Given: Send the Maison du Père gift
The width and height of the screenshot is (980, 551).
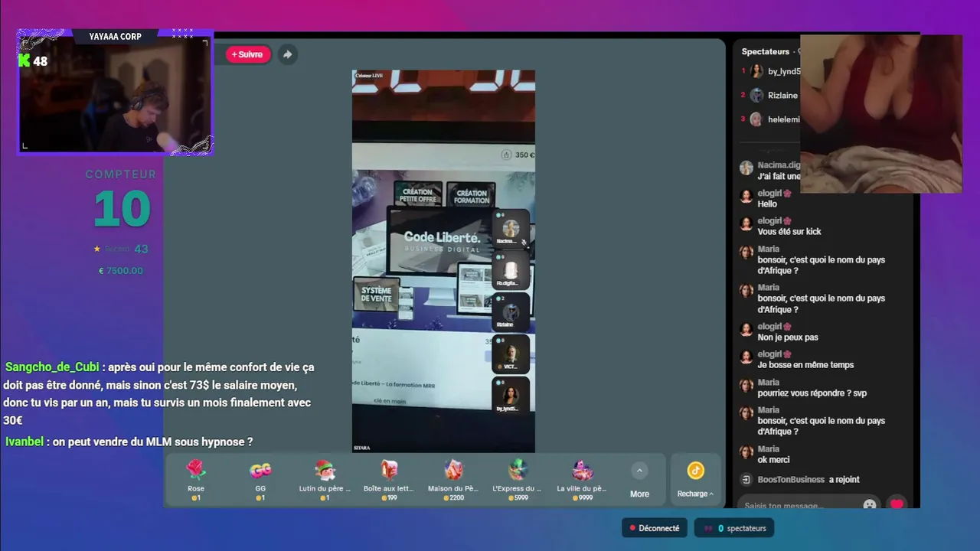Looking at the screenshot, I should (x=453, y=480).
